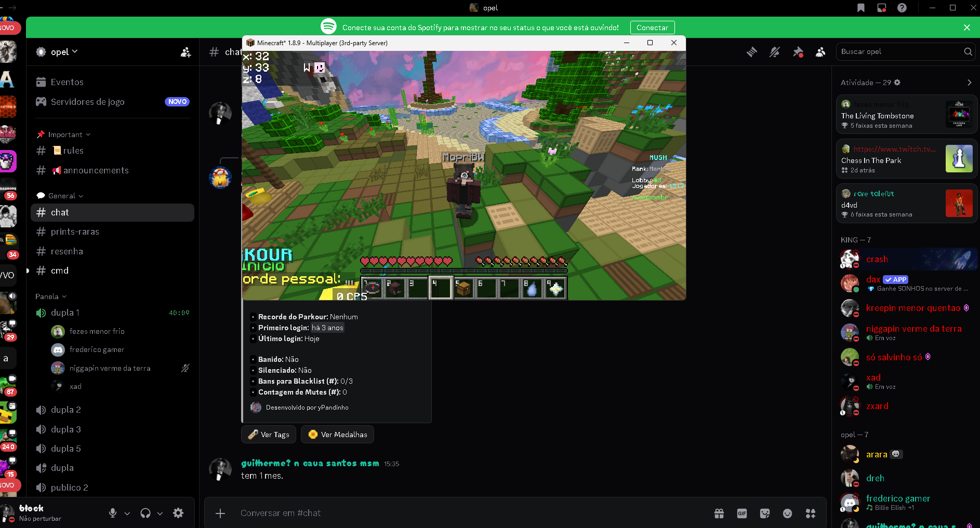980x528 pixels.
Task: Open headphone output options chevron
Action: (x=160, y=513)
